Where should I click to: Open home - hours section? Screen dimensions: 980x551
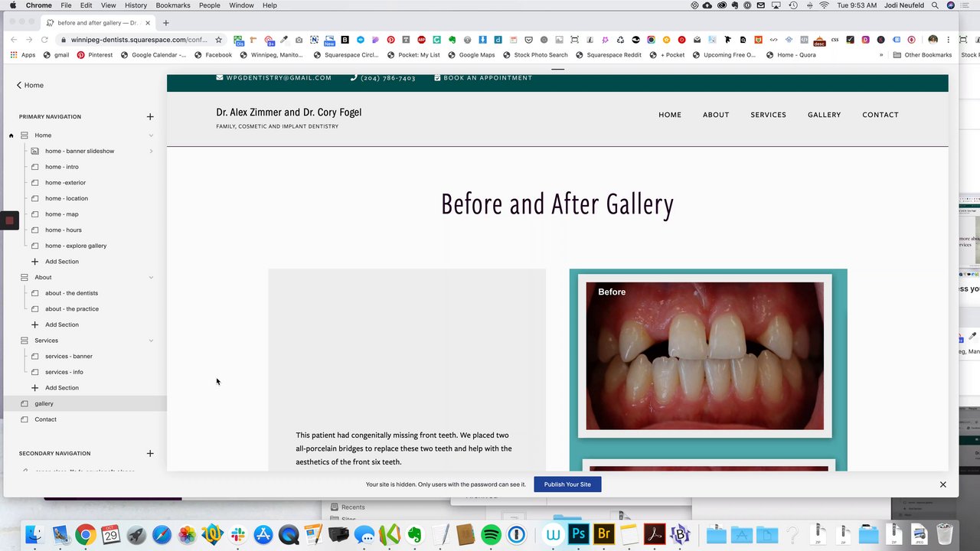click(64, 230)
